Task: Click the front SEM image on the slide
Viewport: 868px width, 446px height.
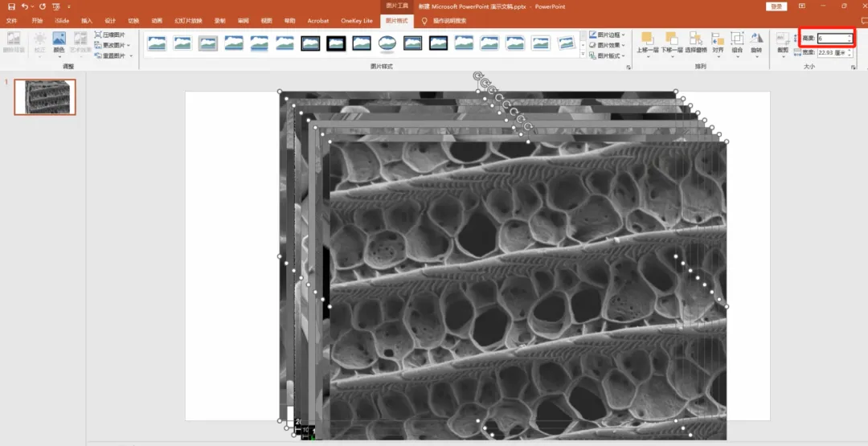Action: point(528,291)
